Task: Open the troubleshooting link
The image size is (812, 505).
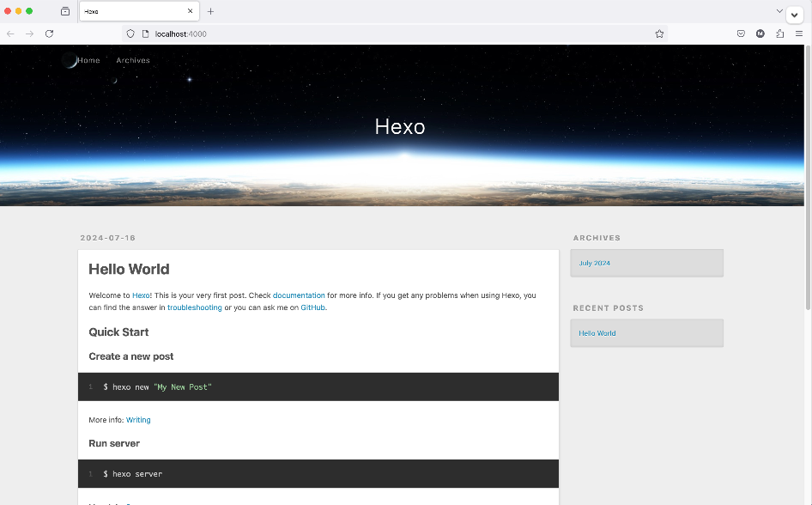Action: 194,307
